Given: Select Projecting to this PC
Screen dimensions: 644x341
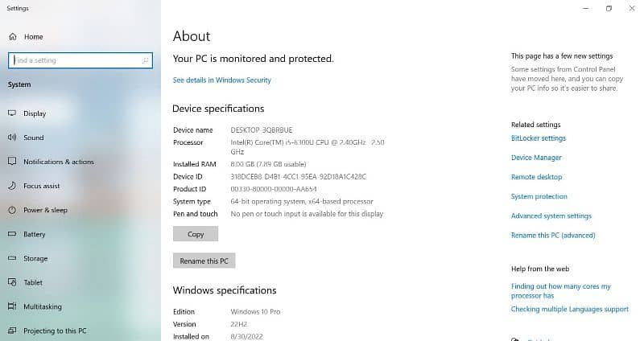Looking at the screenshot, I should (x=54, y=331).
